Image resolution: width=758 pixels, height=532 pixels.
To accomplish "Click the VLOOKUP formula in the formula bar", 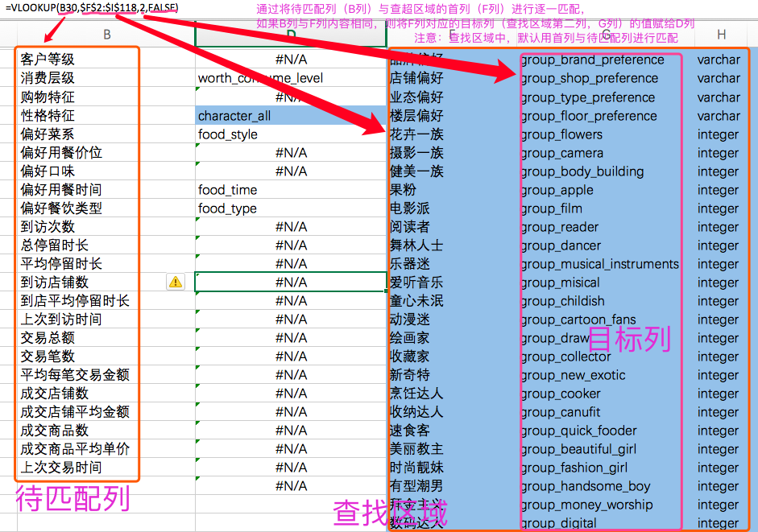I will [92, 8].
